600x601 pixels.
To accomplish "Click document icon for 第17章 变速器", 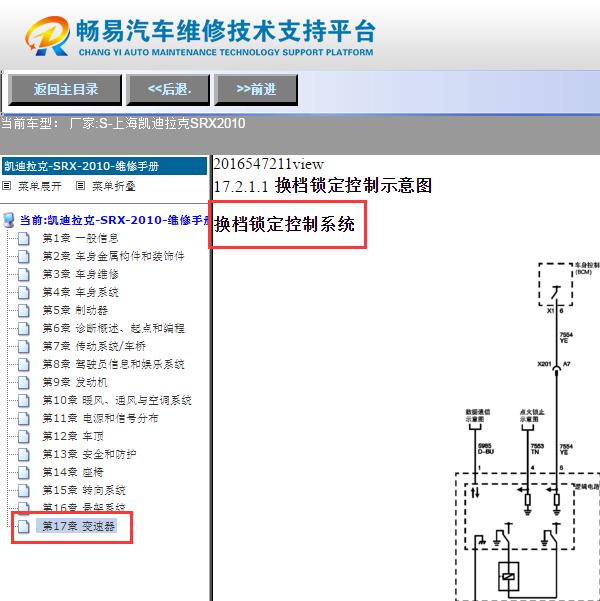I will (x=24, y=527).
